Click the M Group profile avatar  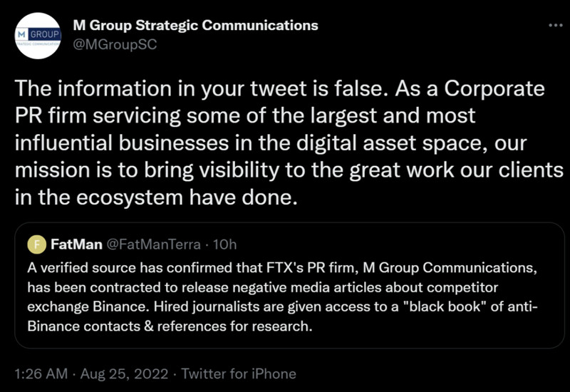point(37,36)
